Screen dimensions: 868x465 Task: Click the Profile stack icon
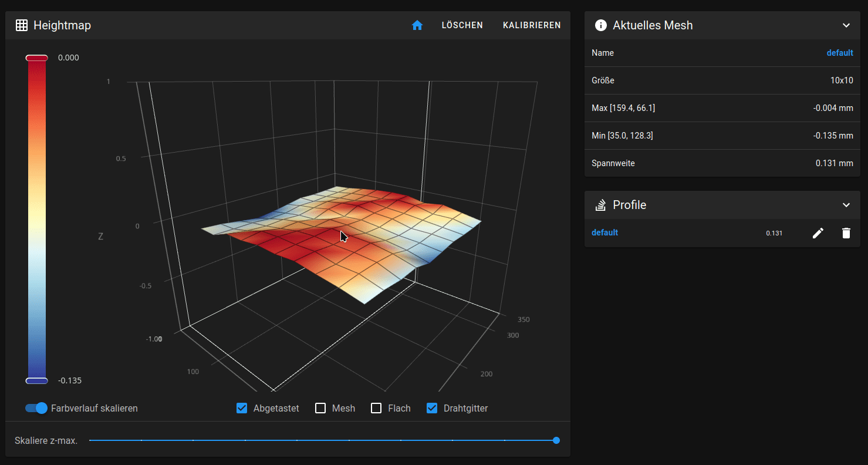pyautogui.click(x=600, y=205)
